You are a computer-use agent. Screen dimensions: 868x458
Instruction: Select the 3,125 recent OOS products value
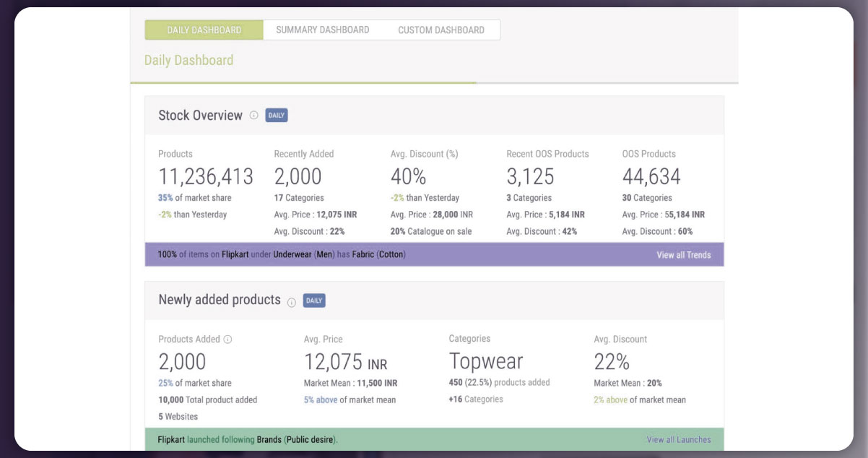531,176
